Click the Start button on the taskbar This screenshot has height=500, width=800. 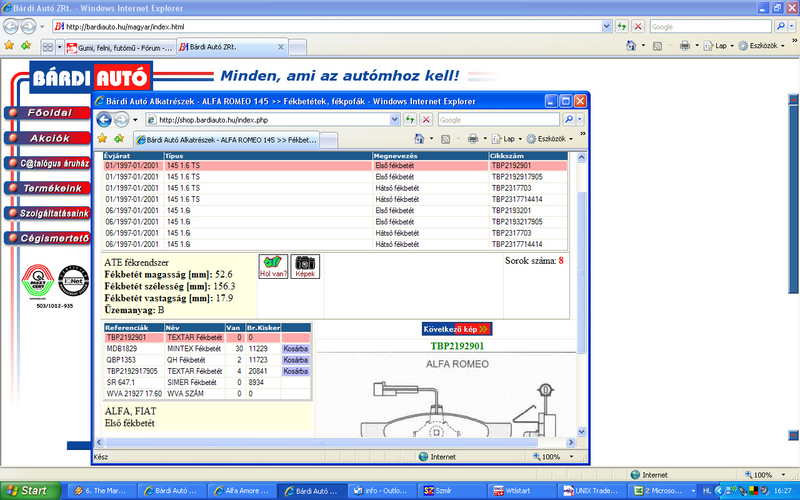[x=28, y=491]
